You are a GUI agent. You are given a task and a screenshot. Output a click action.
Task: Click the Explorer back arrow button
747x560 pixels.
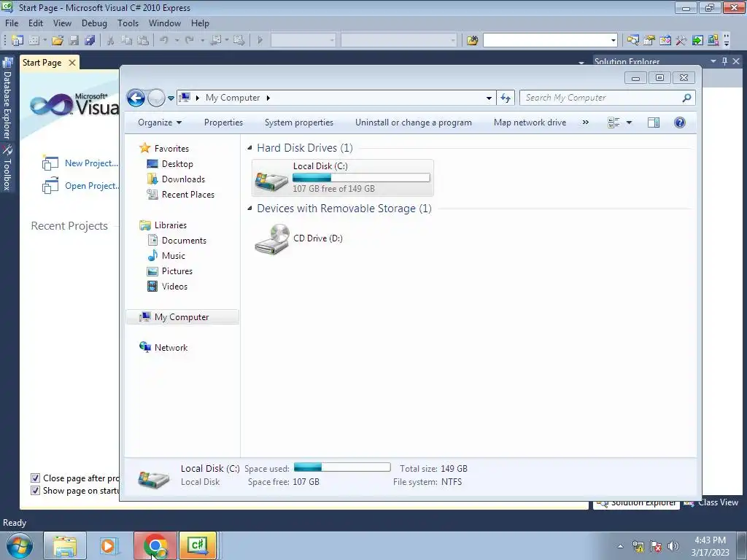(136, 98)
